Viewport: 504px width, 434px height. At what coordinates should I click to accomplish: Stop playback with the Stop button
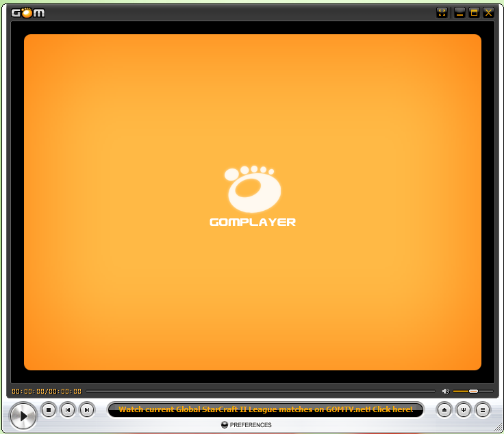click(x=49, y=410)
